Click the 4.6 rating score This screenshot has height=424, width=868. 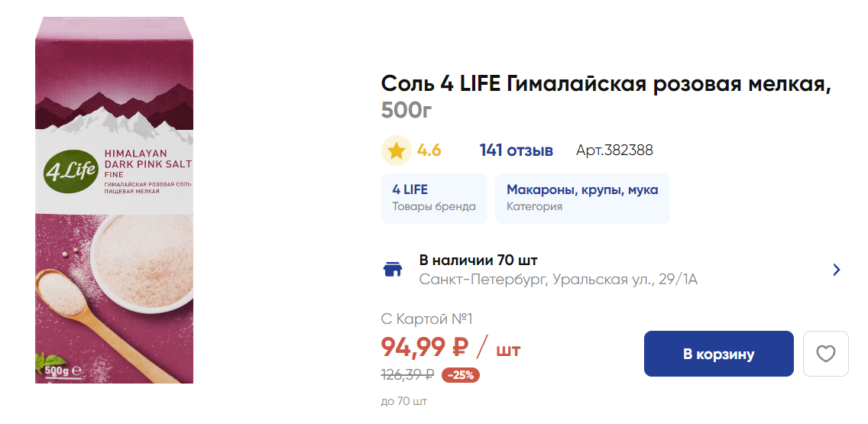pyautogui.click(x=429, y=151)
